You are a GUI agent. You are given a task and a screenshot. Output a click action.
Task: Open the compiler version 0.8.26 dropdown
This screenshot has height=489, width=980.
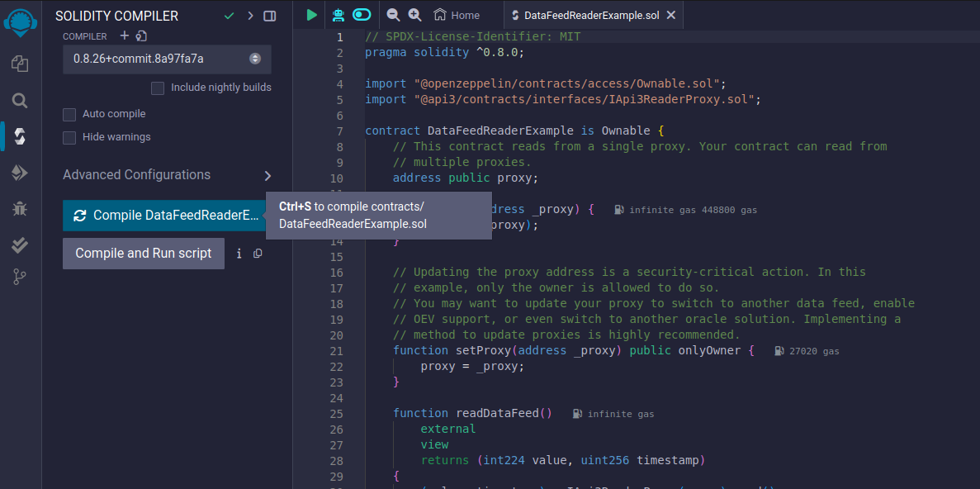pos(167,59)
